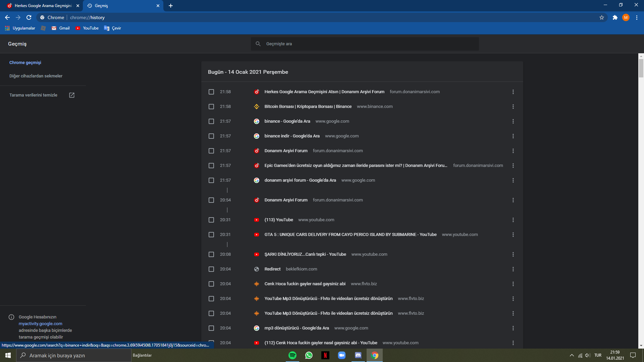The width and height of the screenshot is (644, 362).
Task: Open Netflix from the taskbar
Action: click(x=325, y=355)
